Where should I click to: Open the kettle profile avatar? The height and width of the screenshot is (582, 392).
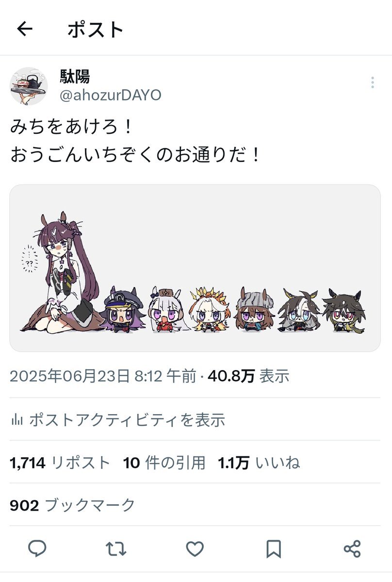click(x=29, y=86)
